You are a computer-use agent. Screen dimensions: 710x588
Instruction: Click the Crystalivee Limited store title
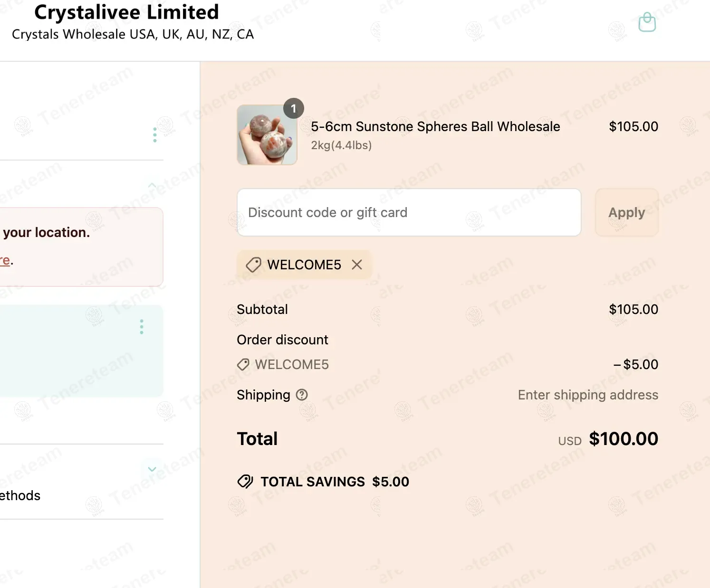(x=126, y=12)
